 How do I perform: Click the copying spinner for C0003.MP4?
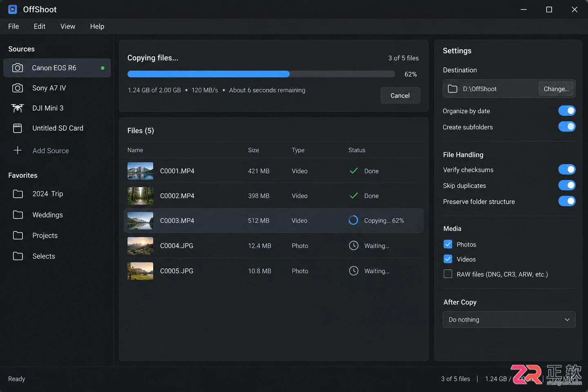[x=353, y=220]
